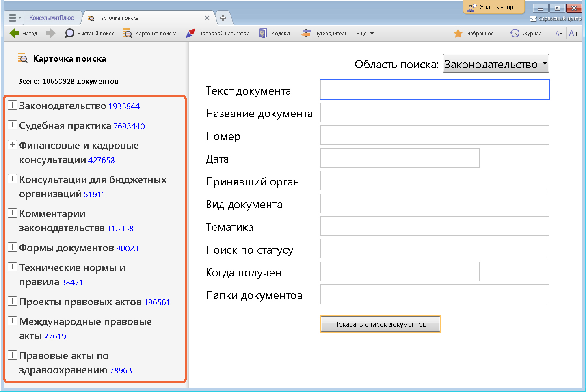
Task: Click the Поиск по статусу field
Action: 435,249
